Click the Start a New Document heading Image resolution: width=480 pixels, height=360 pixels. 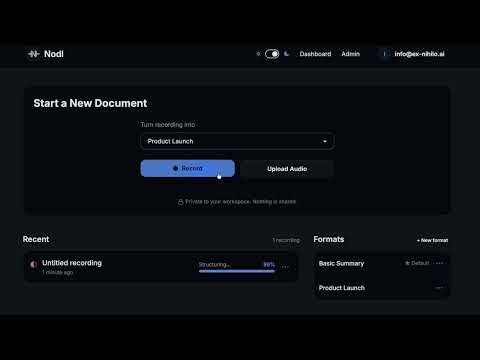click(x=90, y=103)
